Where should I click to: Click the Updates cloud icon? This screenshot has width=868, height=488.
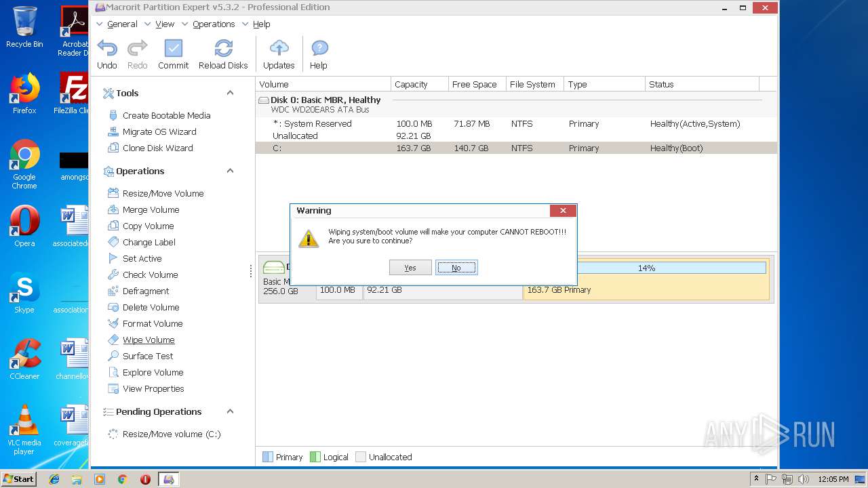tap(279, 49)
